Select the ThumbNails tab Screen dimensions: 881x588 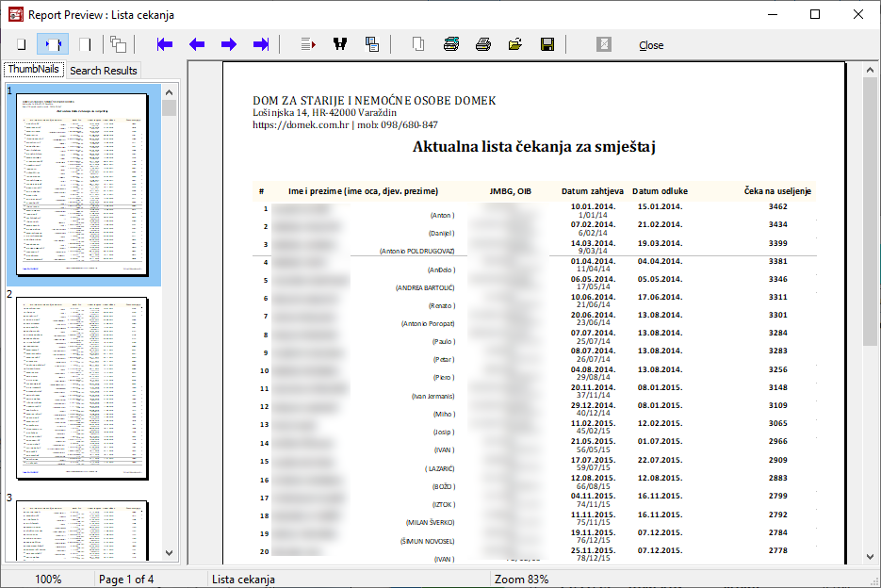34,70
